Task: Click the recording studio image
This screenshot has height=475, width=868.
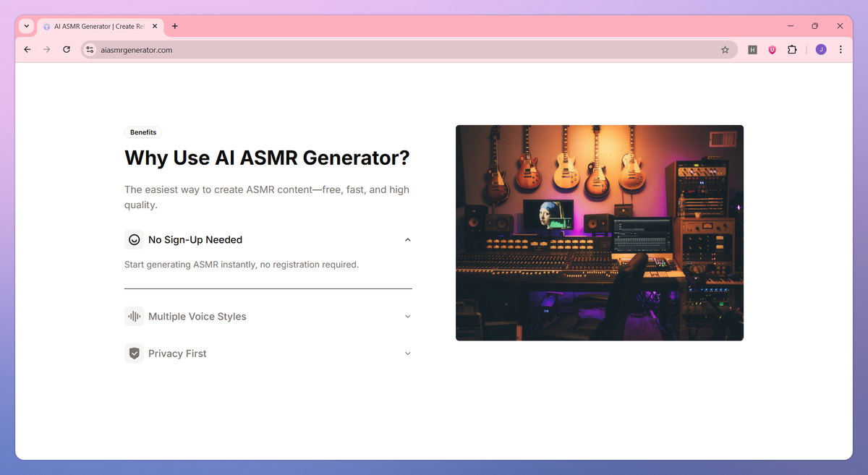Action: coord(600,233)
